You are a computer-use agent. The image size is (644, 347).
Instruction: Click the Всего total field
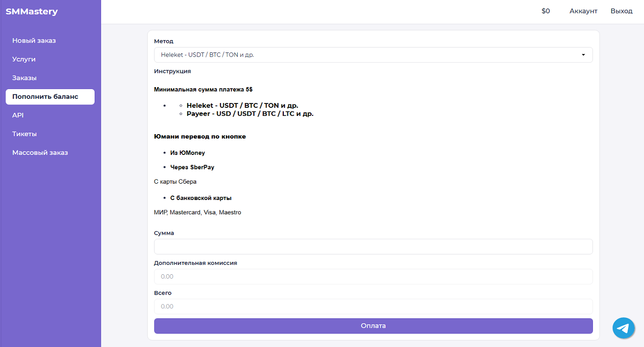[x=373, y=306]
